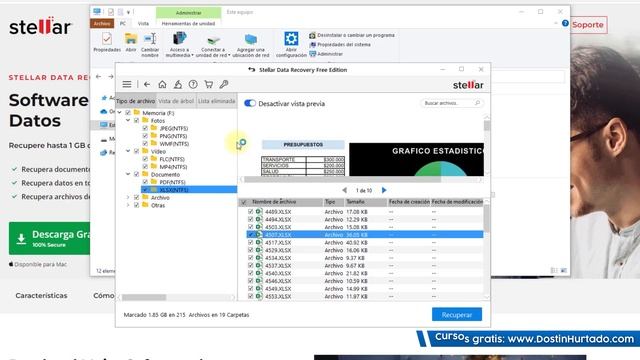Go to next preview page arrow
Viewport: 640px width, 360px height.
(384, 190)
